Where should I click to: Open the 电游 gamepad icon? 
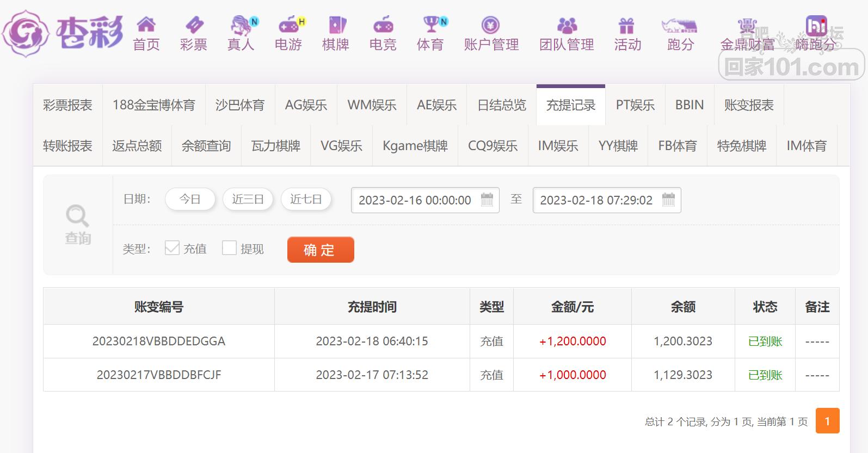point(288,25)
